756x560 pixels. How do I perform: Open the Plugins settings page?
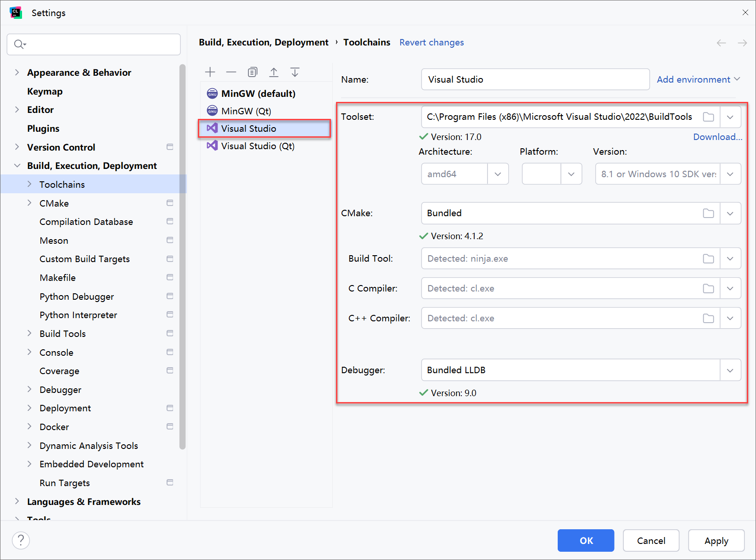pyautogui.click(x=43, y=129)
